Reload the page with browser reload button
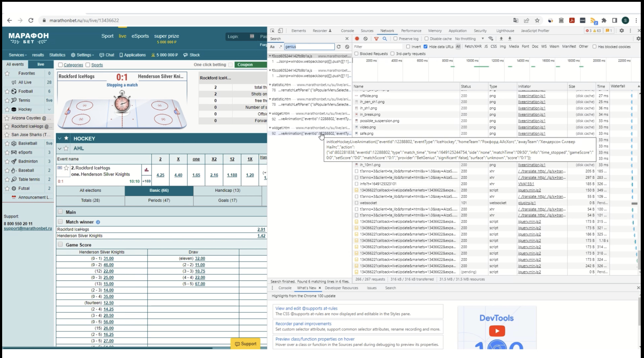The image size is (644, 358). pos(31,20)
